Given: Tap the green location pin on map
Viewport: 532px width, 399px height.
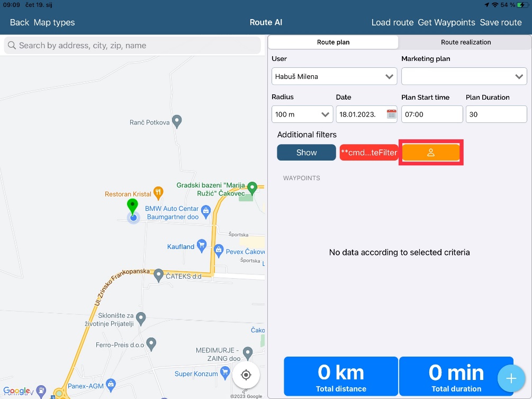Looking at the screenshot, I should [x=132, y=206].
